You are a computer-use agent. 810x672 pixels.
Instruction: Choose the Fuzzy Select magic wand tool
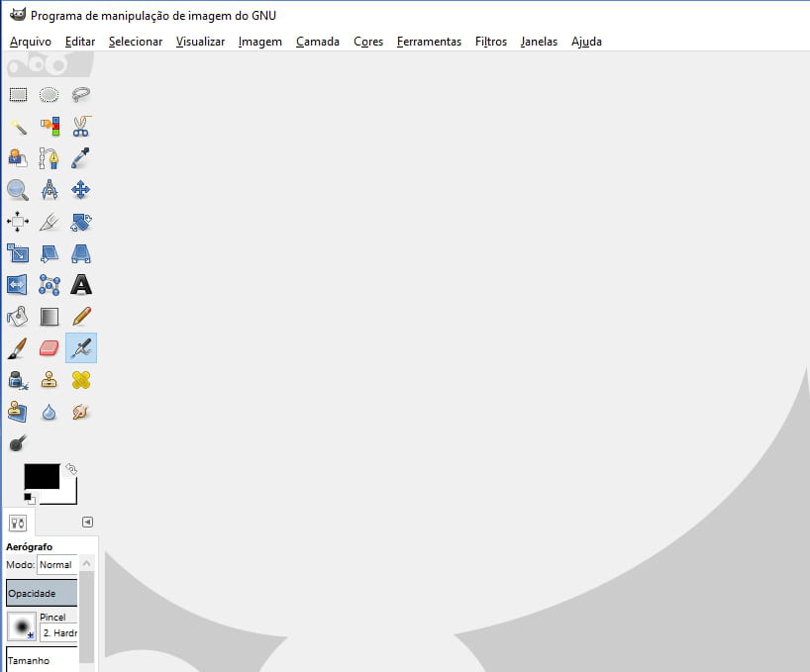18,127
